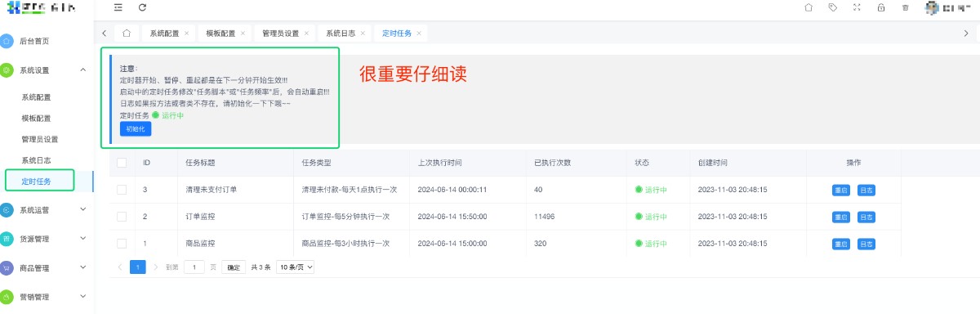The height and width of the screenshot is (314, 980).
Task: Close the 模板配置 tab
Action: (x=243, y=34)
